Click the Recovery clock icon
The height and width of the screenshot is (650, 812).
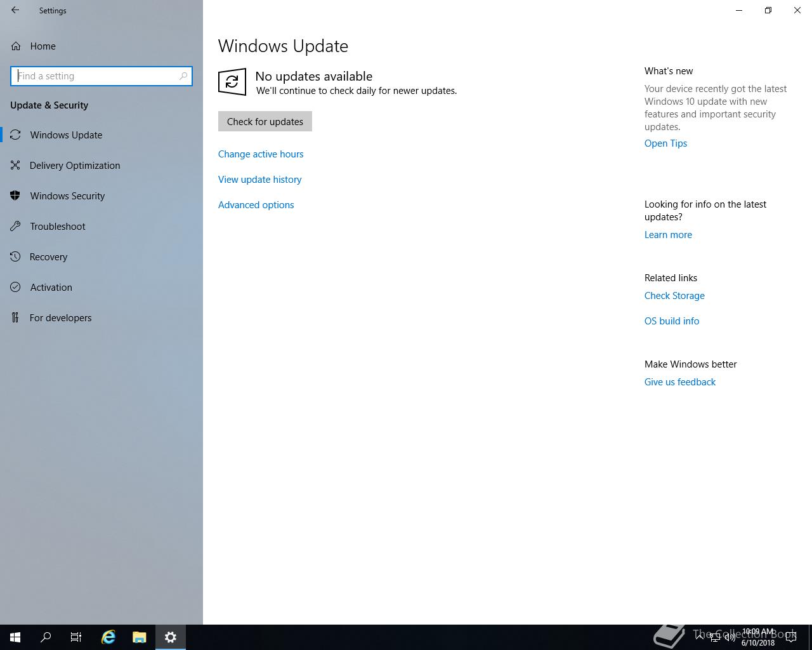click(x=15, y=256)
